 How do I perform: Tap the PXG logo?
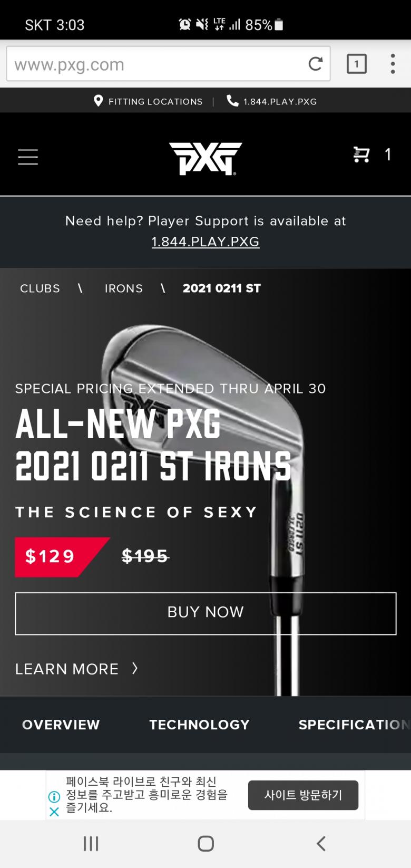[205, 158]
